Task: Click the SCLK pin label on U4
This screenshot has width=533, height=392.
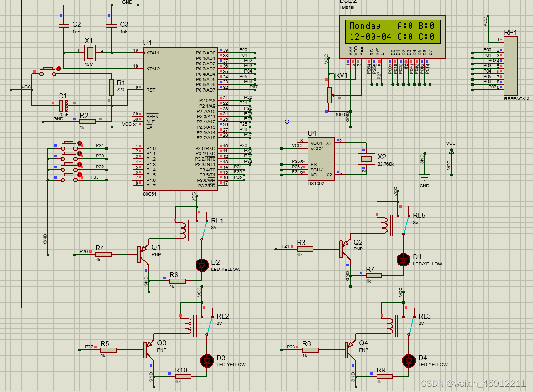Action: (x=316, y=170)
